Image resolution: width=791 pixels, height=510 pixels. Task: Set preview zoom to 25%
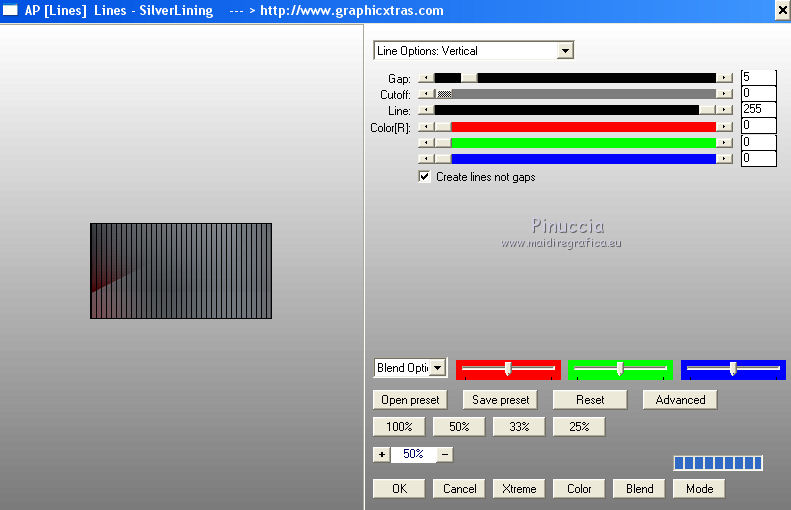click(579, 427)
